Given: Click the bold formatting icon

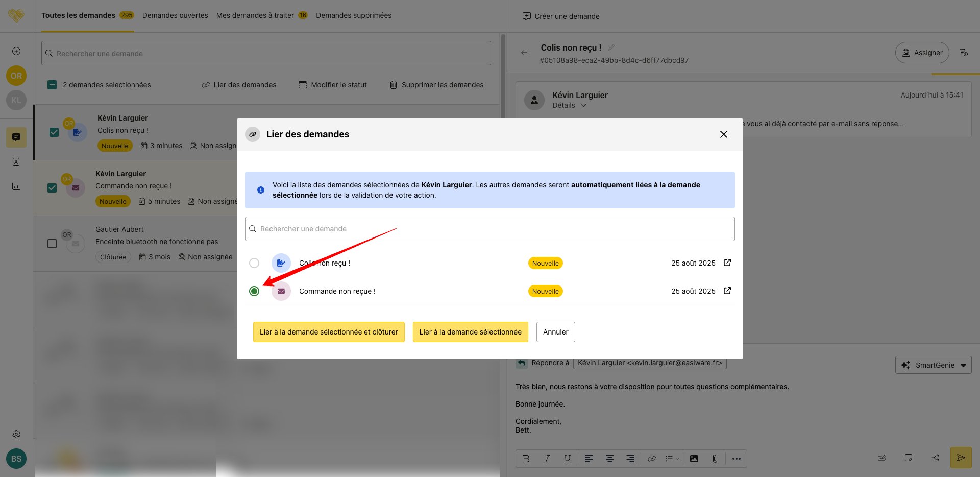Looking at the screenshot, I should 526,459.
